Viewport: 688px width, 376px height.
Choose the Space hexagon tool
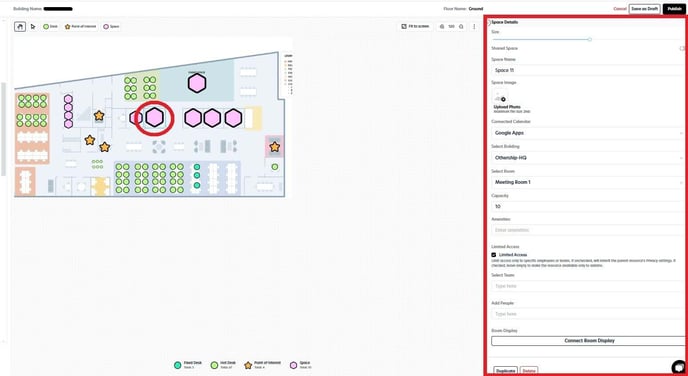pyautogui.click(x=111, y=27)
